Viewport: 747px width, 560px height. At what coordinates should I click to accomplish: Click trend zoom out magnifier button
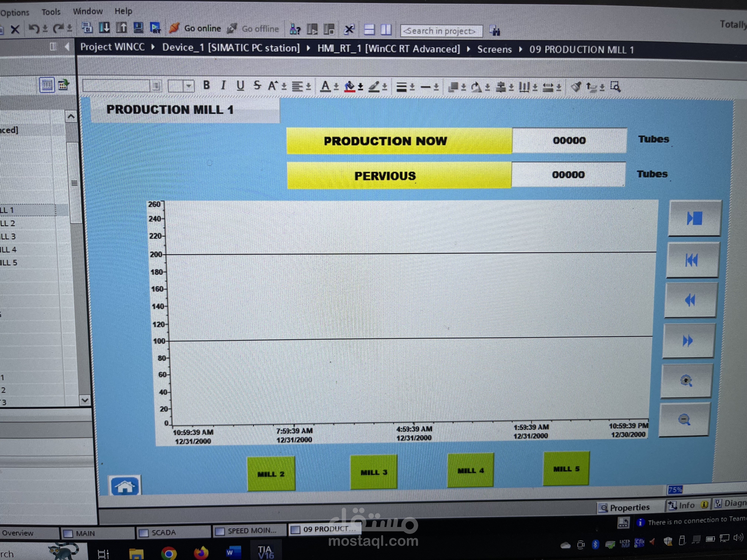pos(684,419)
